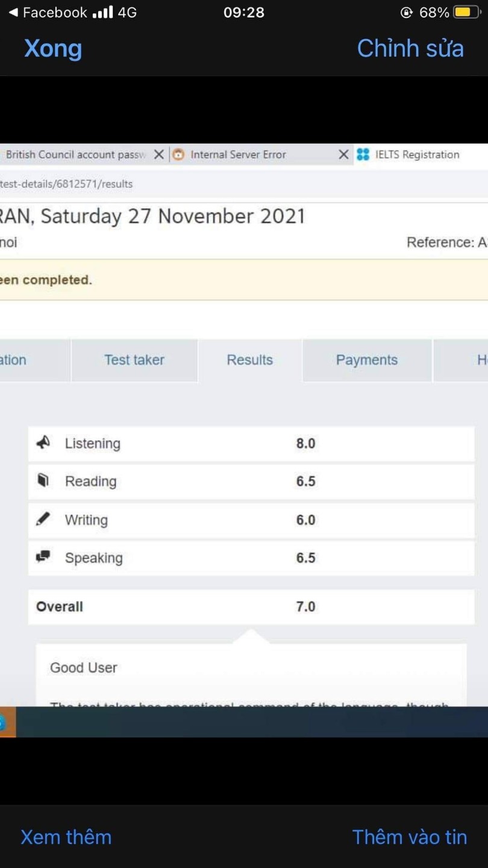Click the Speaking chat bubbles icon
Screen dimensions: 488x868
[43, 557]
